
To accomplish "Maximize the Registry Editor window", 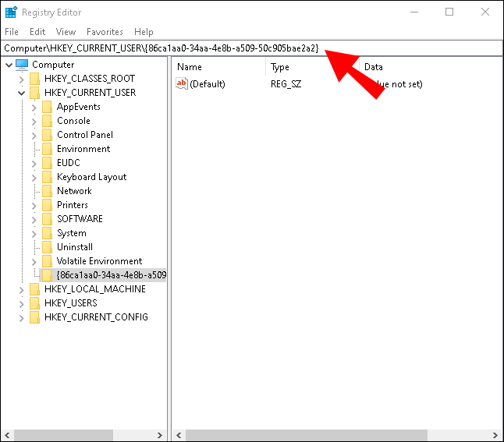I will 449,12.
